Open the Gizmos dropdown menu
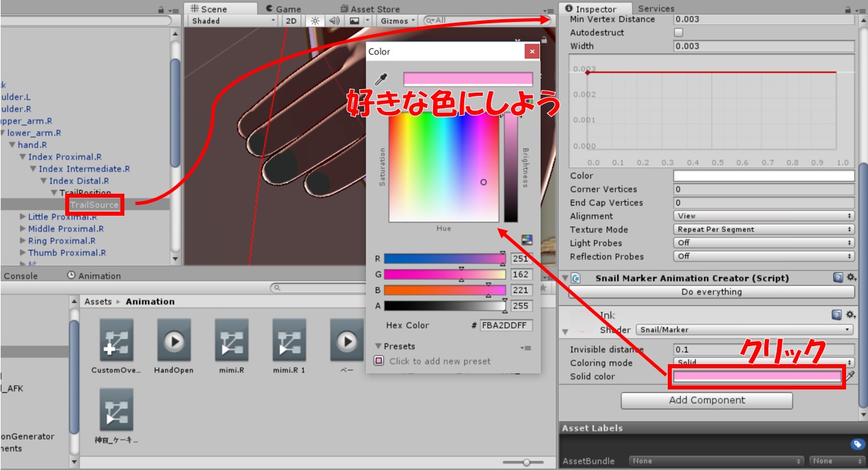 pyautogui.click(x=398, y=21)
